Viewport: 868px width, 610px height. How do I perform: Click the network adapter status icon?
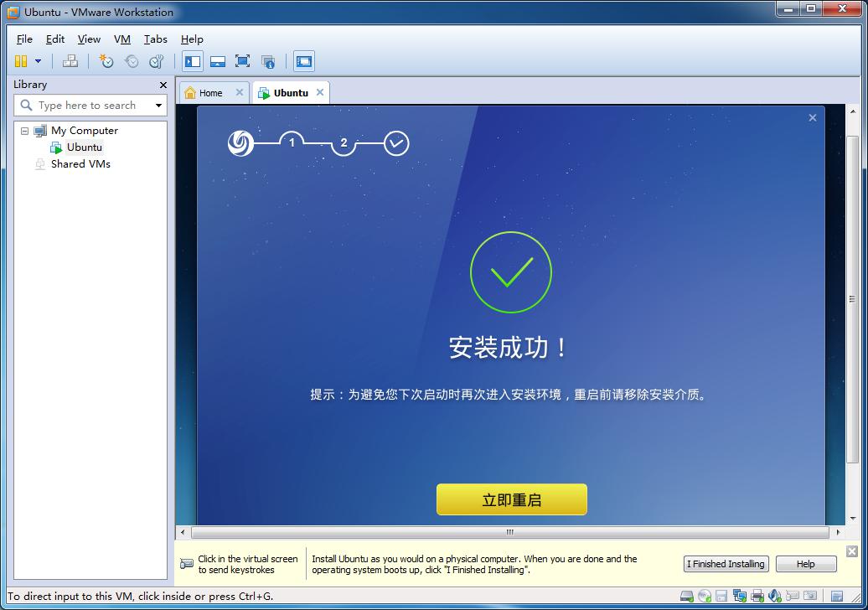(739, 596)
